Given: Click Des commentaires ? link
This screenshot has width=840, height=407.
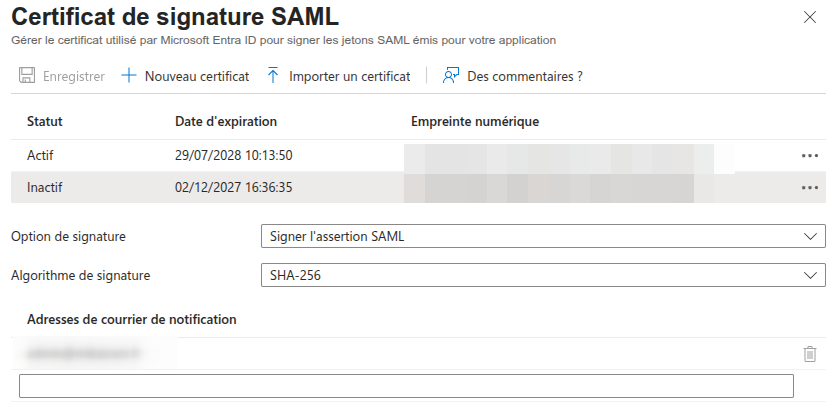Looking at the screenshot, I should click(525, 76).
